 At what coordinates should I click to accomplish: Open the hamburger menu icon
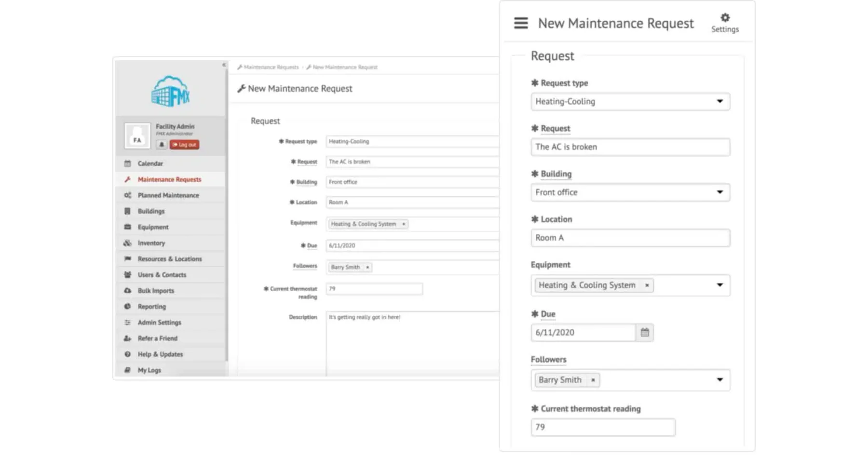coord(521,23)
